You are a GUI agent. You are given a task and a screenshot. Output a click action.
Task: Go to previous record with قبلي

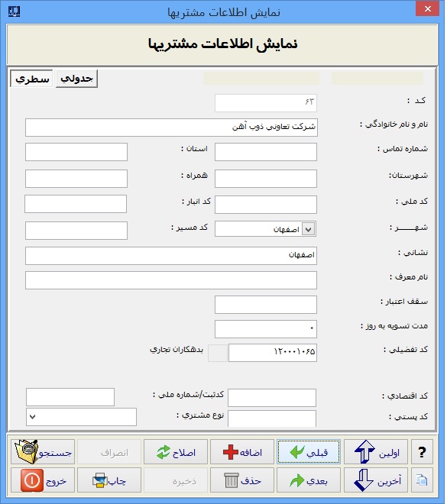coord(309,451)
